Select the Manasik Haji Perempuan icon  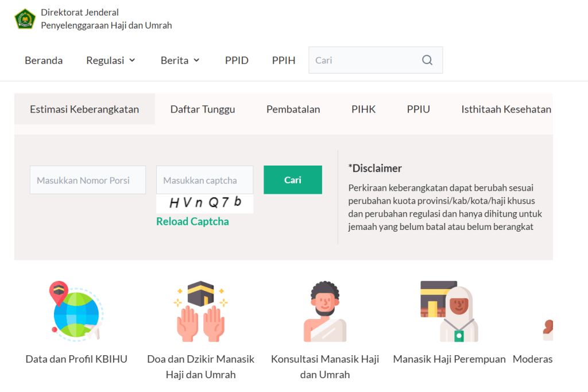pyautogui.click(x=449, y=311)
